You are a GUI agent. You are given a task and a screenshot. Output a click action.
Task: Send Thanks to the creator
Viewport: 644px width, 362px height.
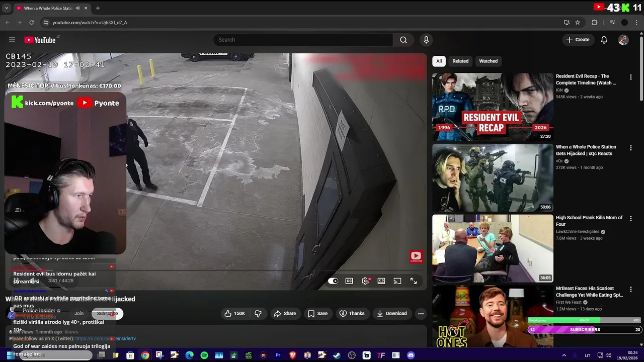tap(352, 314)
